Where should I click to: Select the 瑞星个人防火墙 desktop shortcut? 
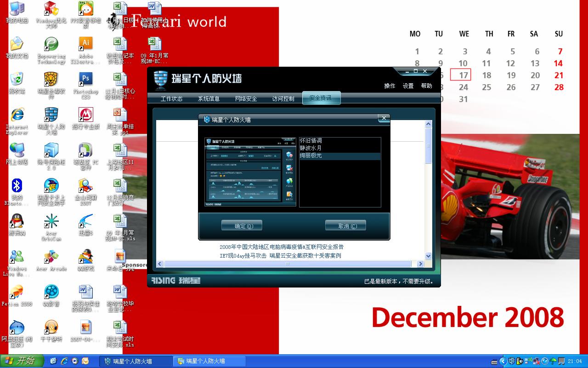coord(51,121)
